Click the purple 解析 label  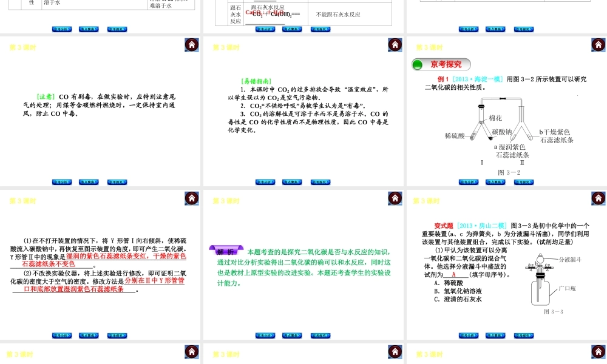[x=226, y=251]
